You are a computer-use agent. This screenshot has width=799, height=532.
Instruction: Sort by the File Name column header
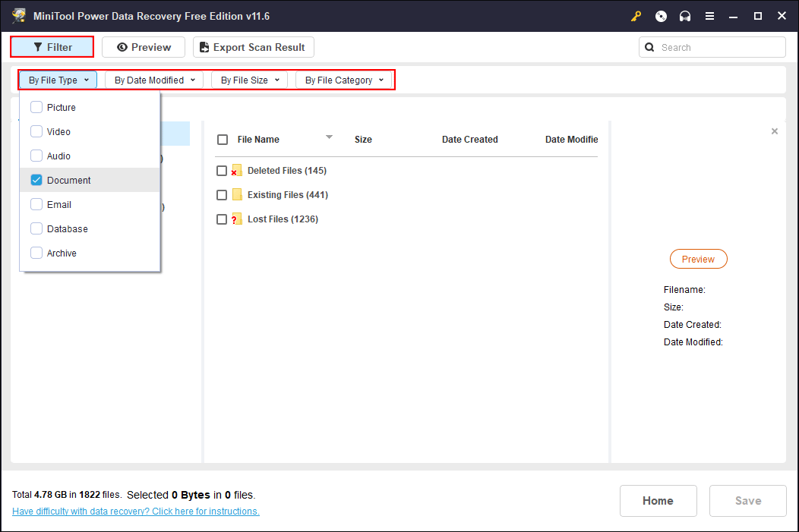tap(258, 140)
